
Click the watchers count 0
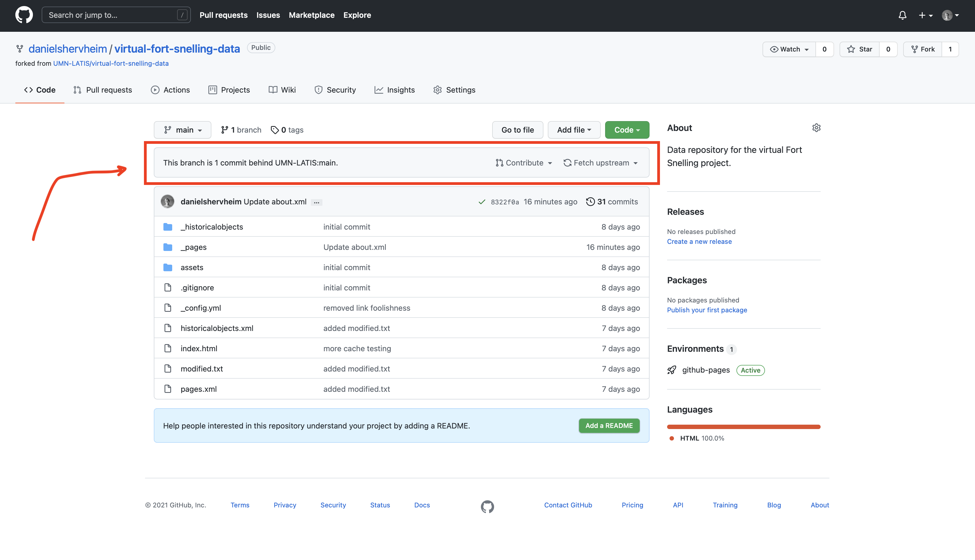coord(824,49)
